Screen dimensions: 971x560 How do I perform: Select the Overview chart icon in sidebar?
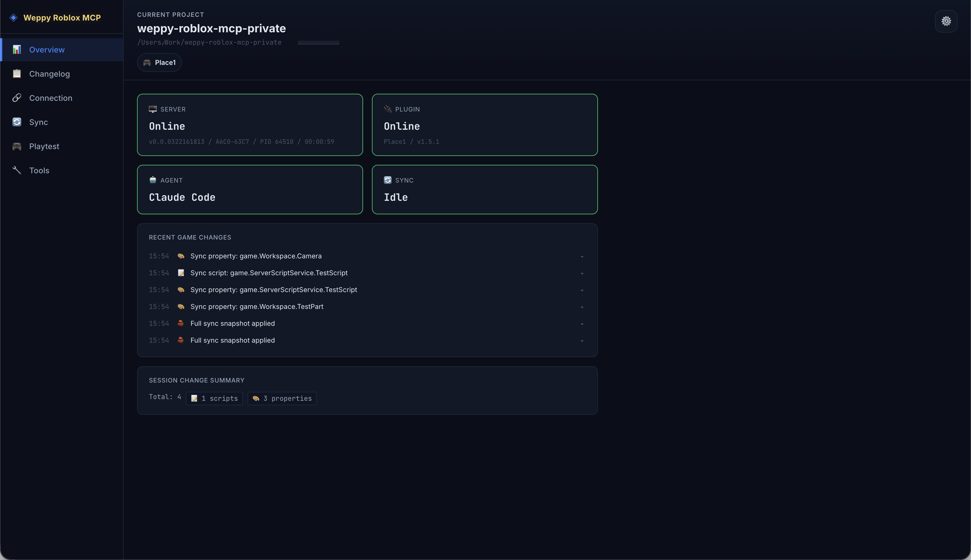pyautogui.click(x=17, y=50)
